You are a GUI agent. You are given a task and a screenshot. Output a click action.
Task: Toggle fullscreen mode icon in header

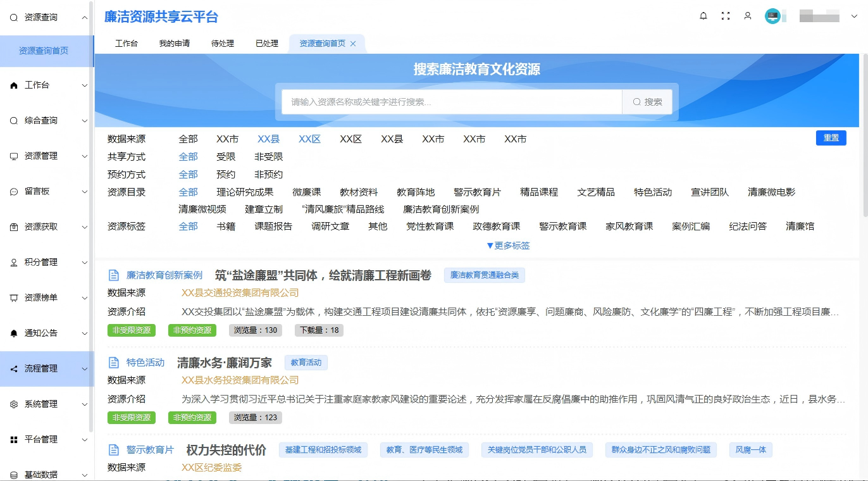pos(726,16)
